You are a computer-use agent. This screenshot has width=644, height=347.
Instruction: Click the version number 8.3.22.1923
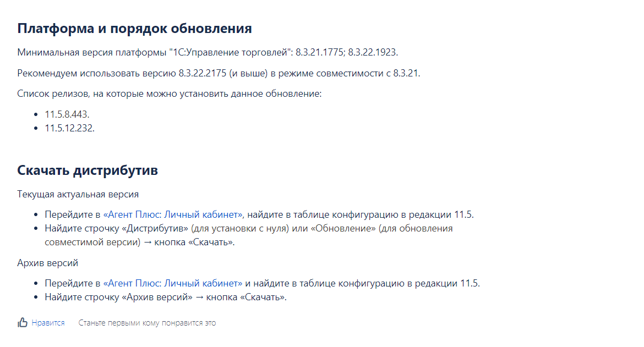372,52
